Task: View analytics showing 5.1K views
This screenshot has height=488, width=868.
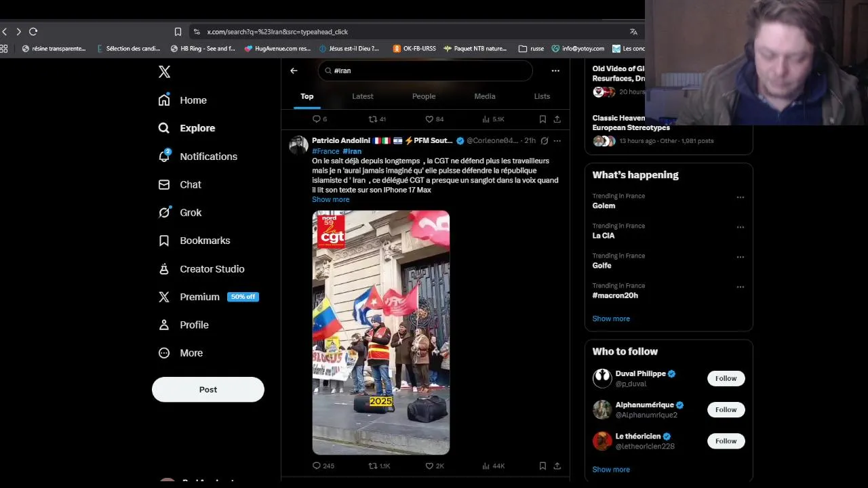Action: click(x=493, y=119)
